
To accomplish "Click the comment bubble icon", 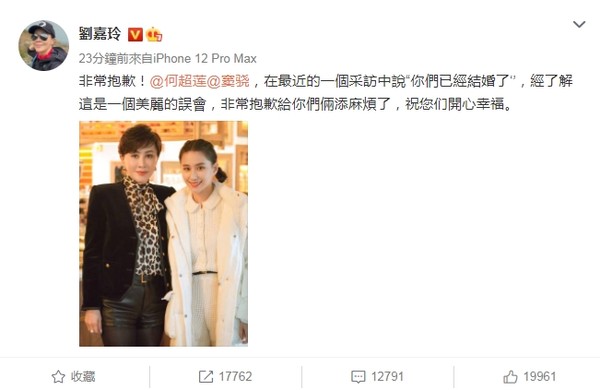I will click(358, 377).
